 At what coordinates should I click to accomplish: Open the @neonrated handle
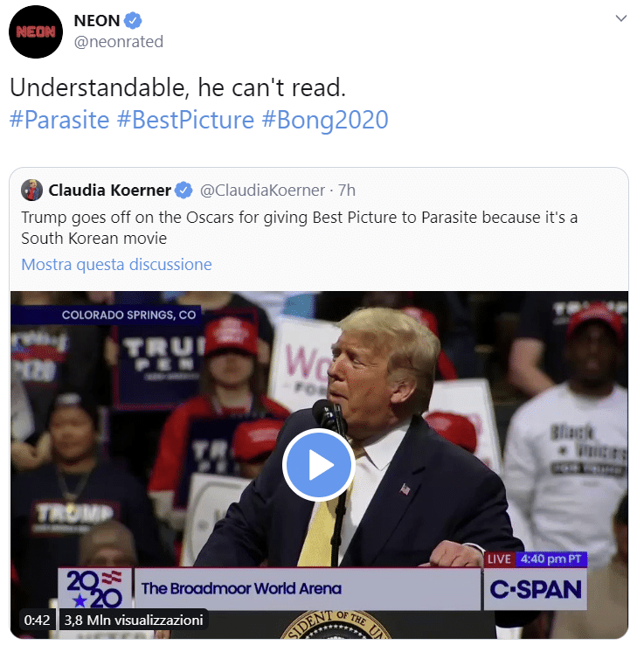pyautogui.click(x=119, y=42)
